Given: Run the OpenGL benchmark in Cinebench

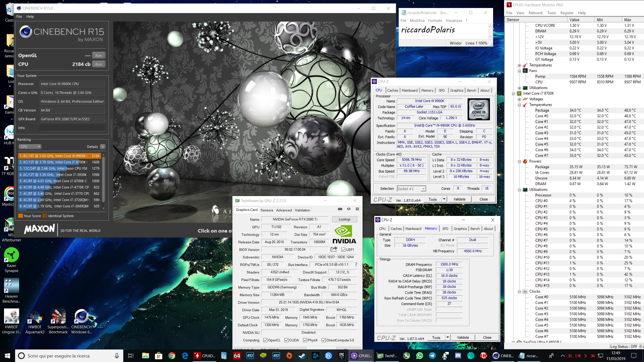Looking at the screenshot, I should click(x=99, y=55).
